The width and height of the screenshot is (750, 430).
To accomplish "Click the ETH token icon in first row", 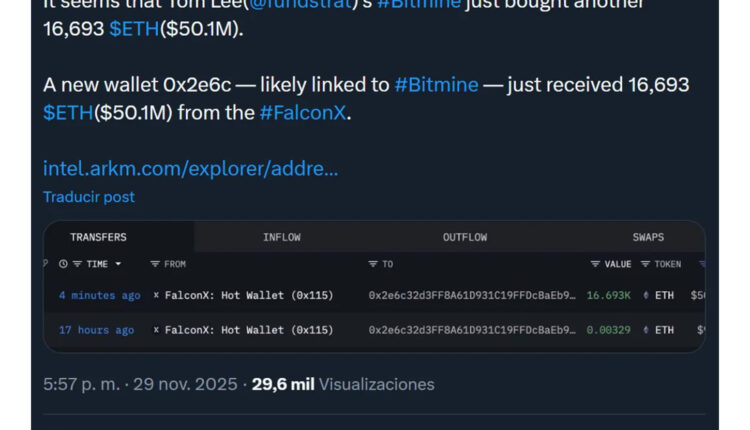I will click(x=645, y=296).
